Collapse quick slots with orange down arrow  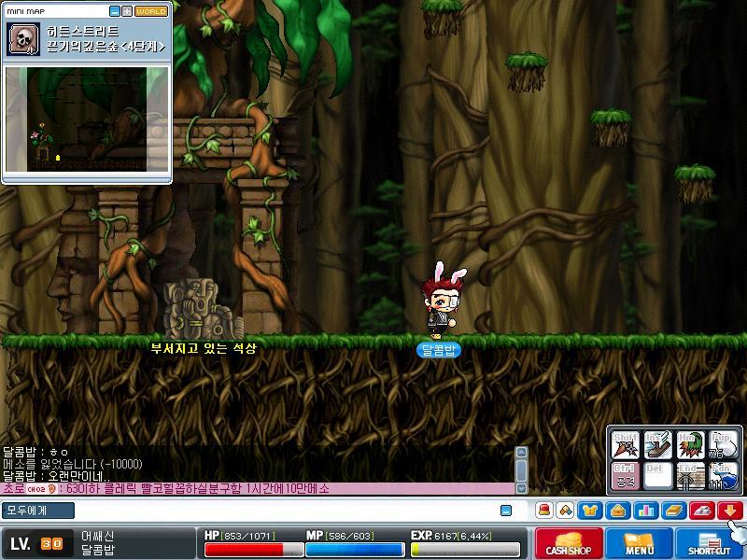730,511
